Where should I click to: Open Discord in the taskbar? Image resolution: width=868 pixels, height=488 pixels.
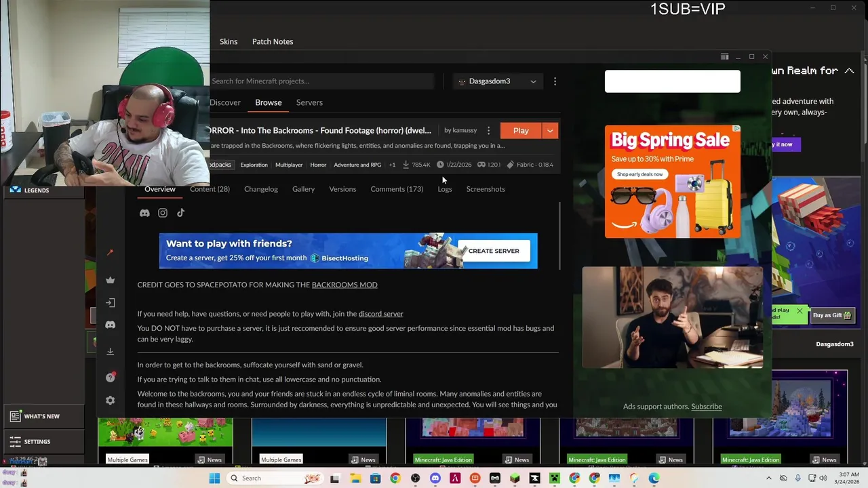point(435,479)
